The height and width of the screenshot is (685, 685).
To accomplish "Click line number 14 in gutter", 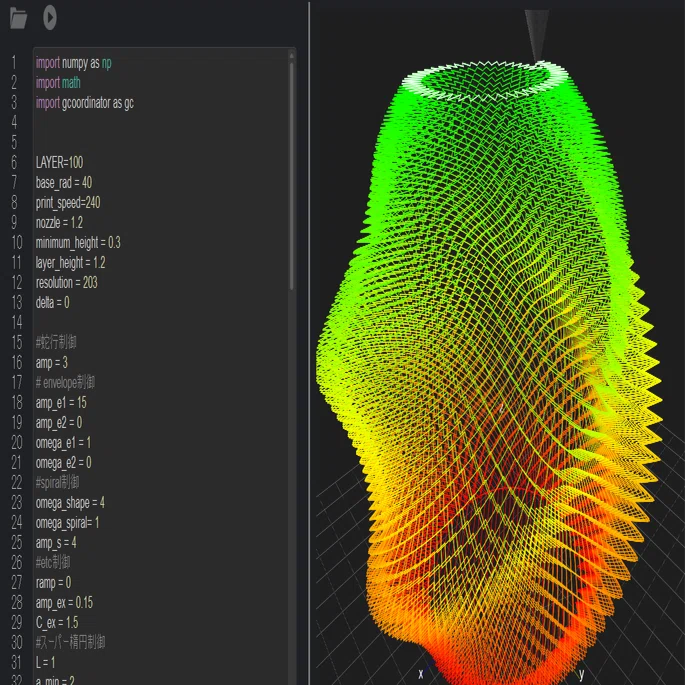I will click(17, 322).
